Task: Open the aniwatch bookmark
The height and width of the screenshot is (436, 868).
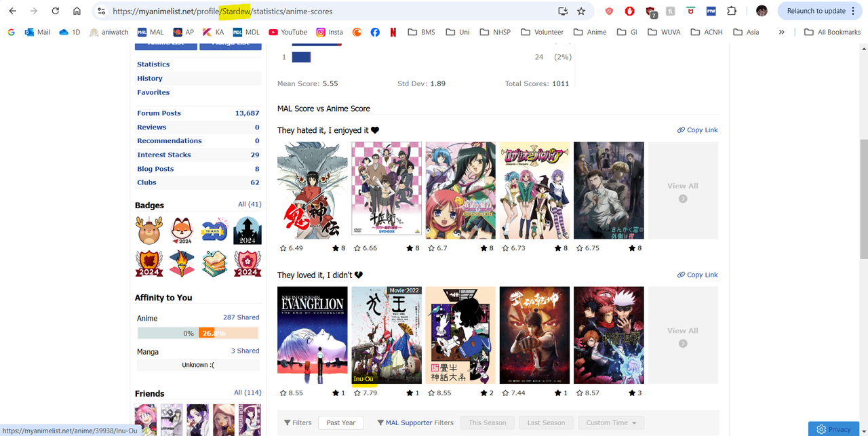Action: pos(108,32)
